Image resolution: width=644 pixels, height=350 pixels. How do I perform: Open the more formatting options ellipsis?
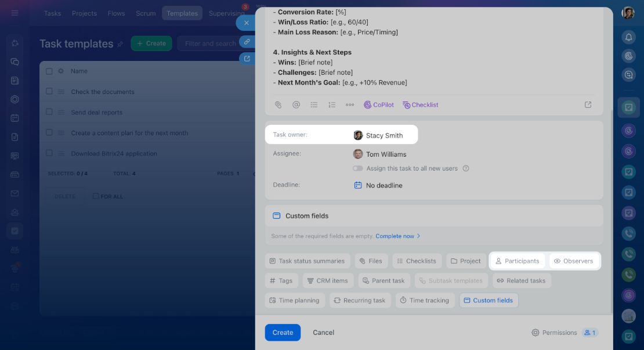point(350,104)
